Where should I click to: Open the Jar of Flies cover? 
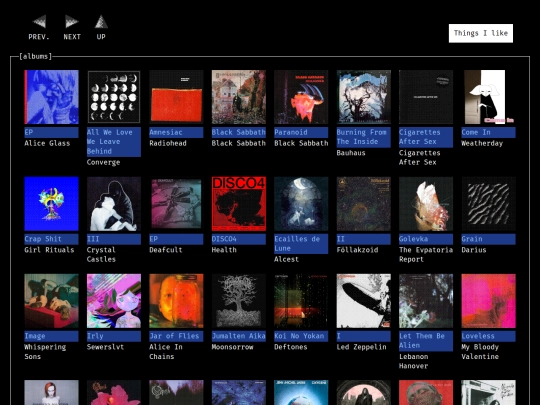tap(176, 301)
